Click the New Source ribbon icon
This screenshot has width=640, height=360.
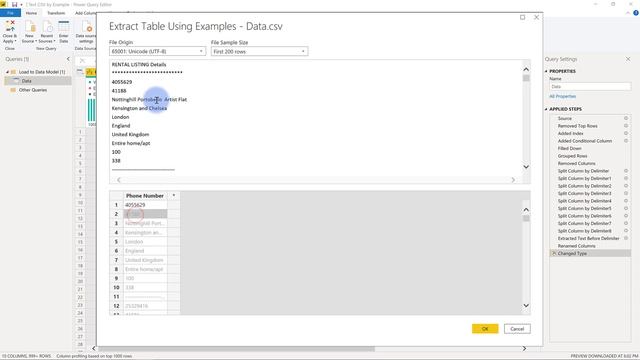(x=29, y=27)
